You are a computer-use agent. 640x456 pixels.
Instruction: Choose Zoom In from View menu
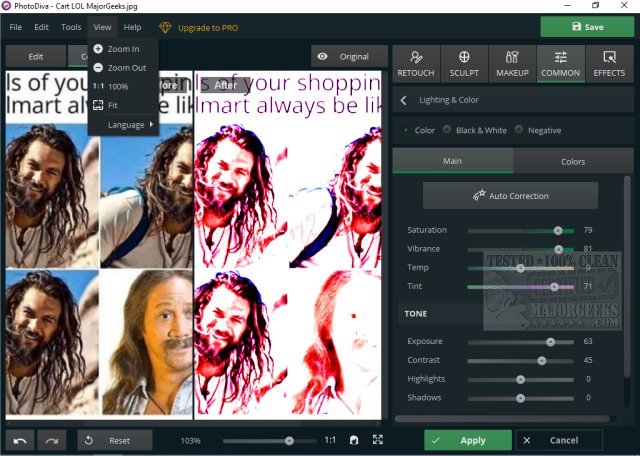pos(122,48)
